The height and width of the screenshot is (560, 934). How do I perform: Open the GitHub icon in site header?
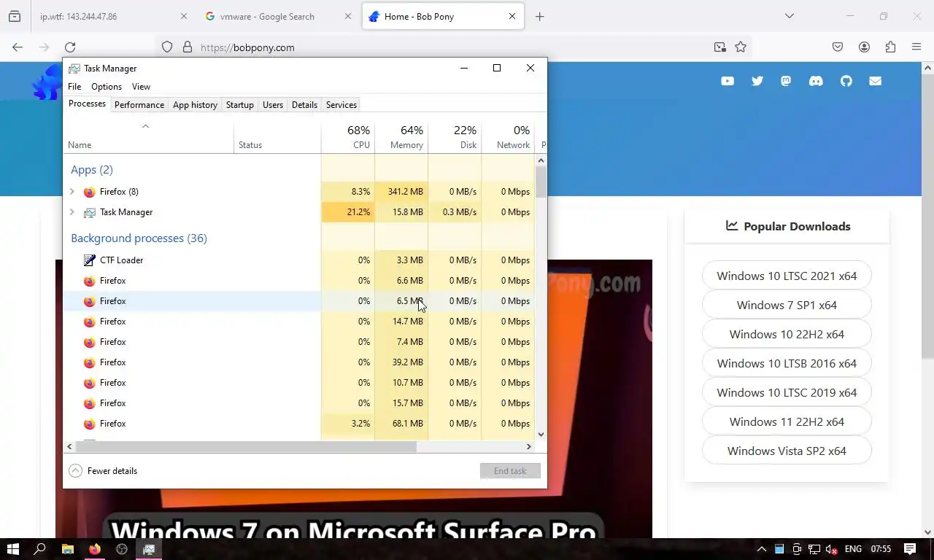846,81
